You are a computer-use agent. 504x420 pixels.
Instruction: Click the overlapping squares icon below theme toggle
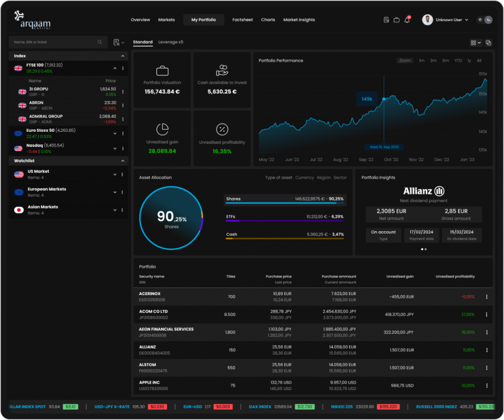pyautogui.click(x=488, y=43)
